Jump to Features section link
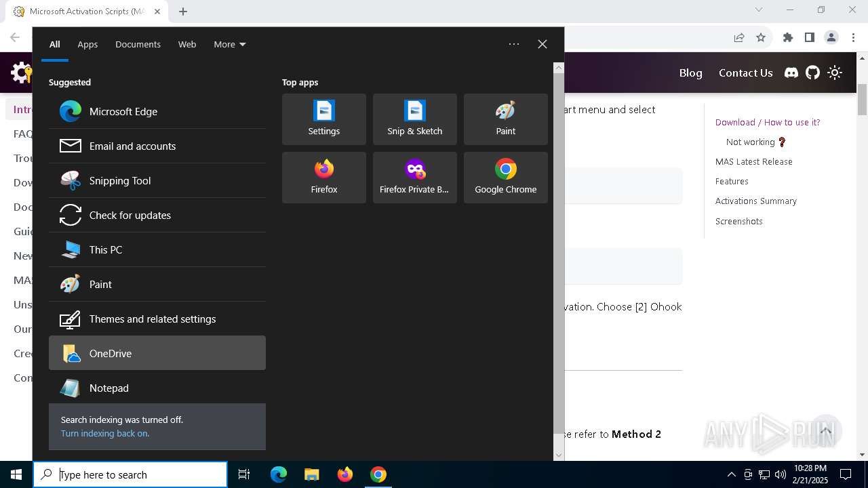Image resolution: width=868 pixels, height=488 pixels. (732, 181)
